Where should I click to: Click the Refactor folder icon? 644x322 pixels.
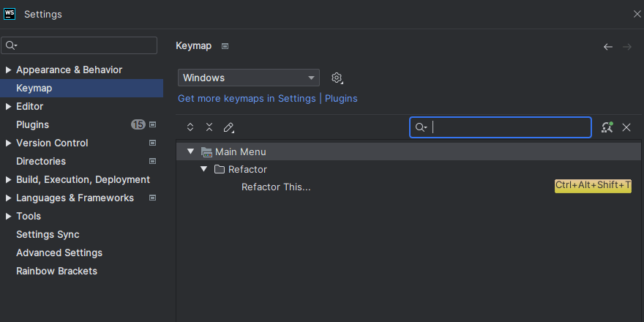(x=220, y=169)
